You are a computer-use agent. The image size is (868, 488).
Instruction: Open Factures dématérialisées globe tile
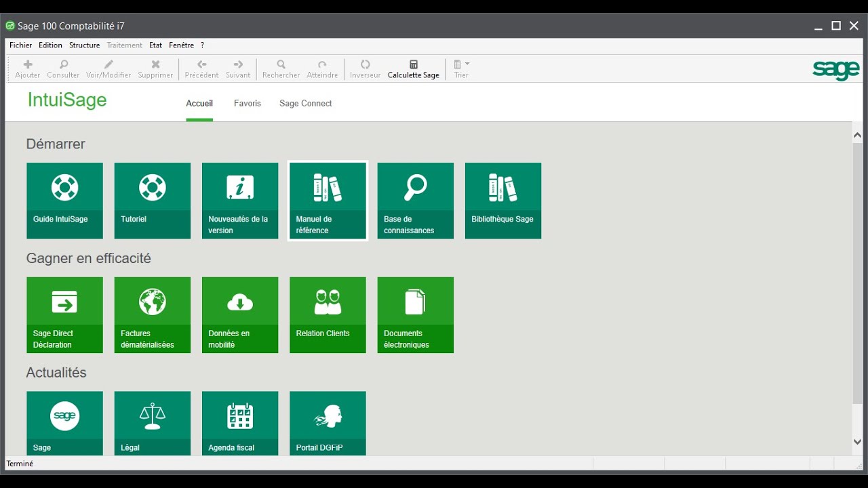click(x=153, y=314)
